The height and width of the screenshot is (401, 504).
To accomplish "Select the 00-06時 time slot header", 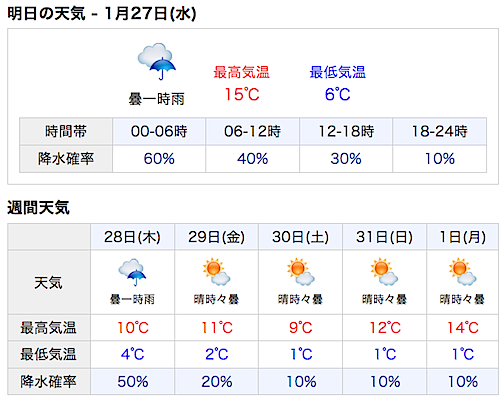I will click(x=159, y=131).
